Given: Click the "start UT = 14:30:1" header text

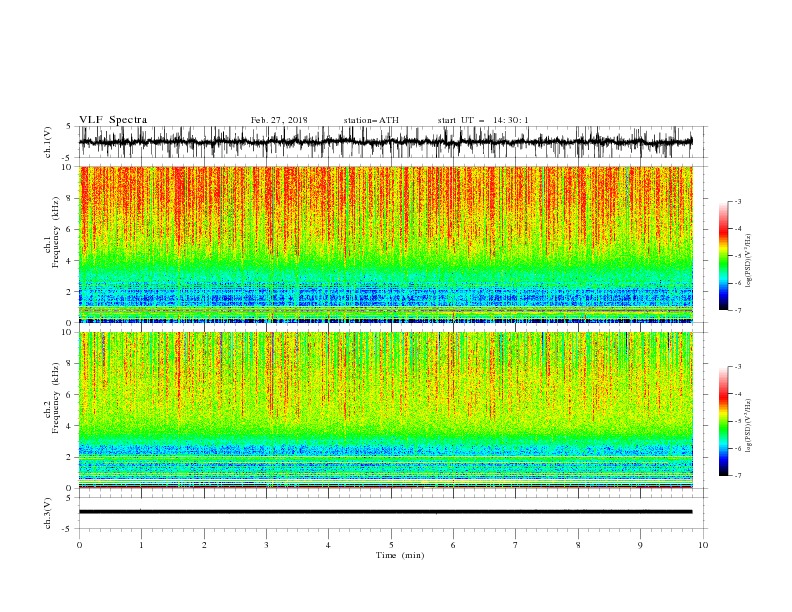Looking at the screenshot, I should point(482,120).
